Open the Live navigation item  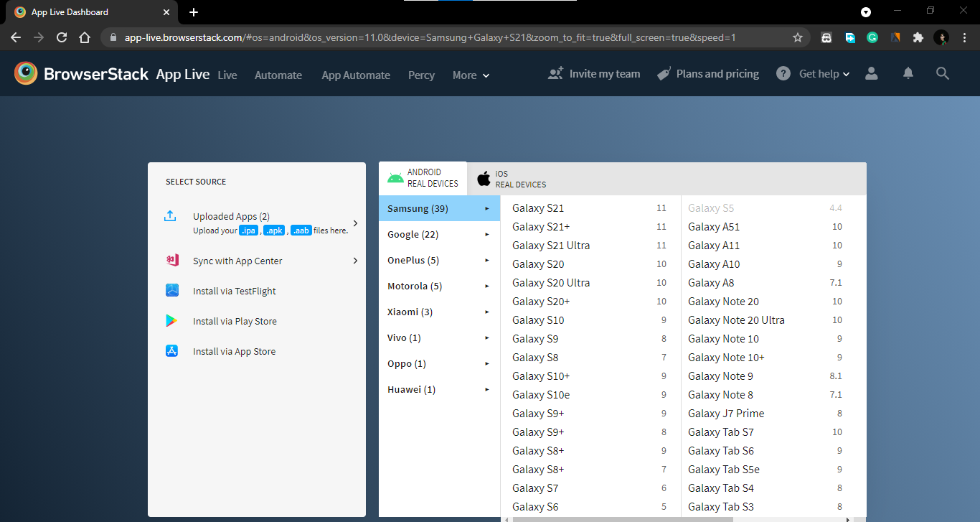tap(227, 75)
